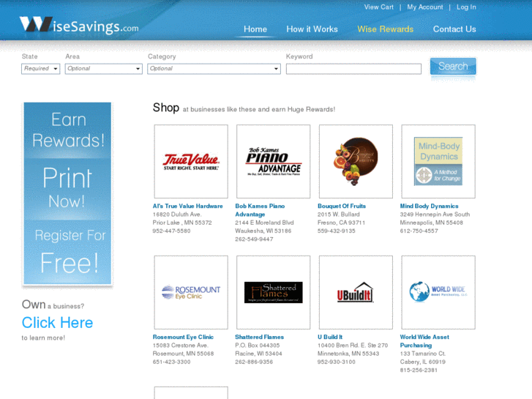
Task: Open Shattered Flames name link
Action: 260,338
